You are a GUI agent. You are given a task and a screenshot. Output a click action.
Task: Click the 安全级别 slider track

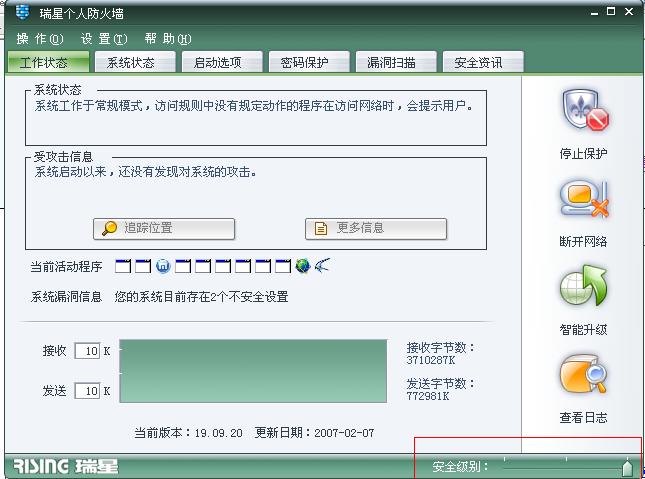(x=566, y=467)
